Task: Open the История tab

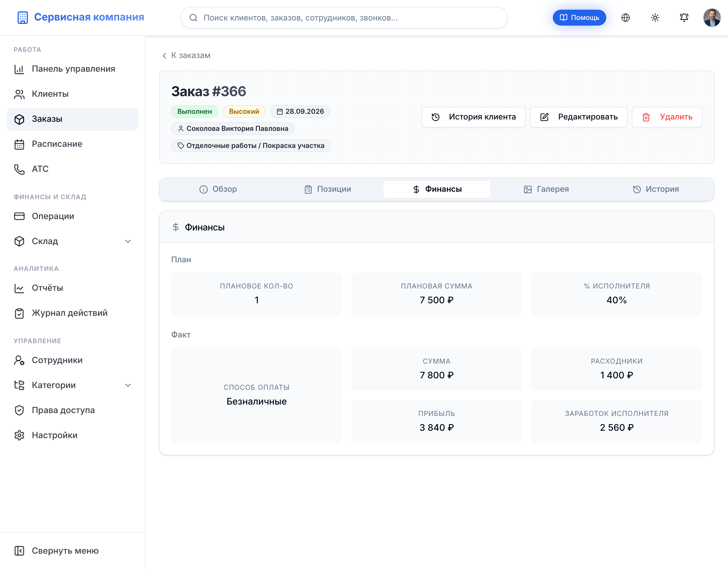Action: click(x=656, y=189)
